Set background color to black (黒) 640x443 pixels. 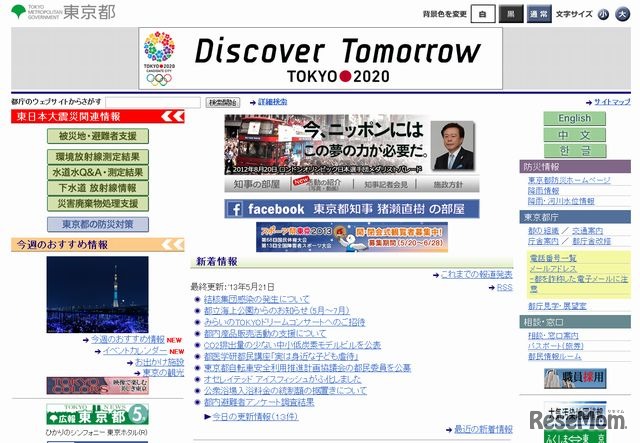511,14
